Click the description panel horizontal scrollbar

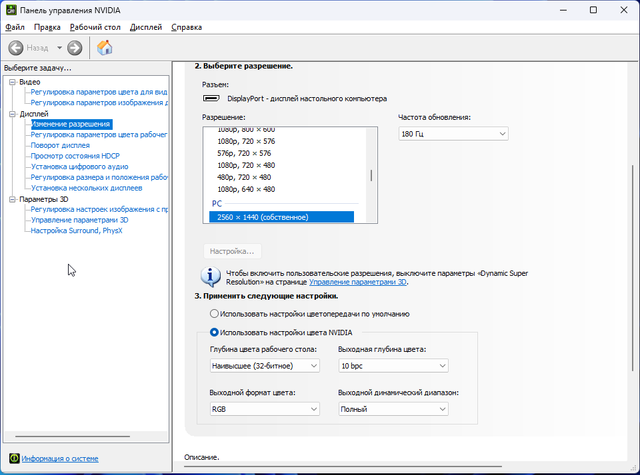(343, 466)
